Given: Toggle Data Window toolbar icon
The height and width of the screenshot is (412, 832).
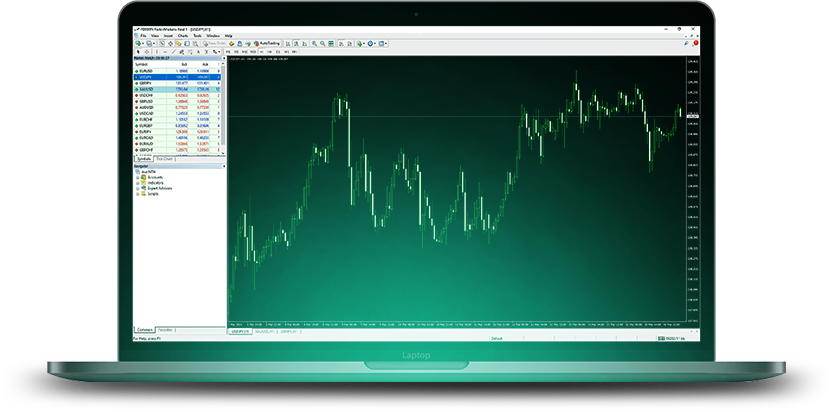Looking at the screenshot, I should 170,44.
